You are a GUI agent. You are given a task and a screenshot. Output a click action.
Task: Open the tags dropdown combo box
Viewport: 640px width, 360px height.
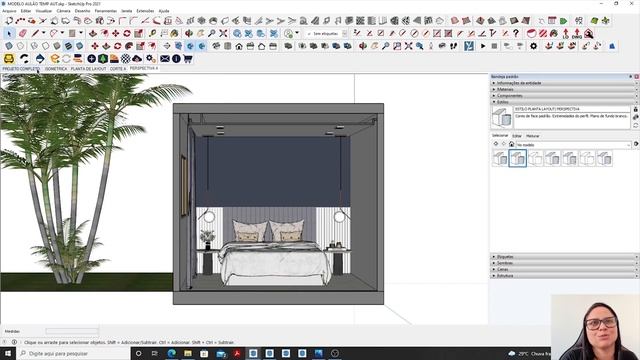(x=327, y=33)
